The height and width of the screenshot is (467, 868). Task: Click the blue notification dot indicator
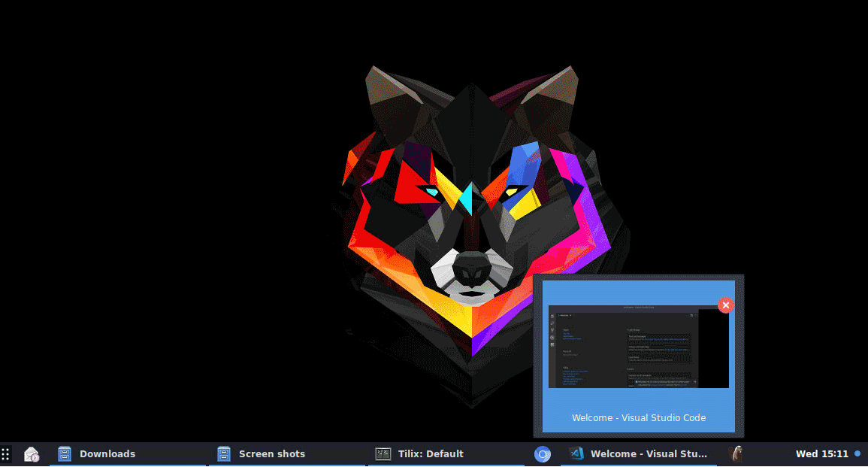coord(857,454)
